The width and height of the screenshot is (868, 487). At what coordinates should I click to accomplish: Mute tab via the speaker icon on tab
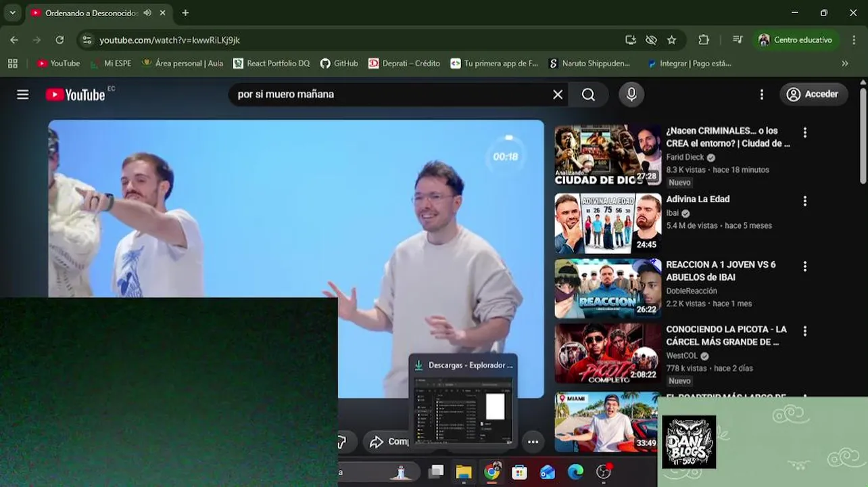[147, 13]
